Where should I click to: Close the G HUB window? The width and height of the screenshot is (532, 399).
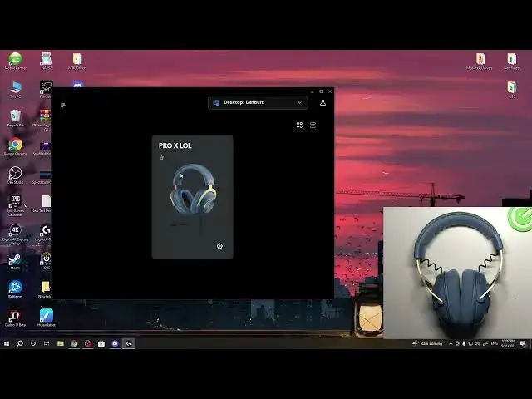(x=330, y=91)
